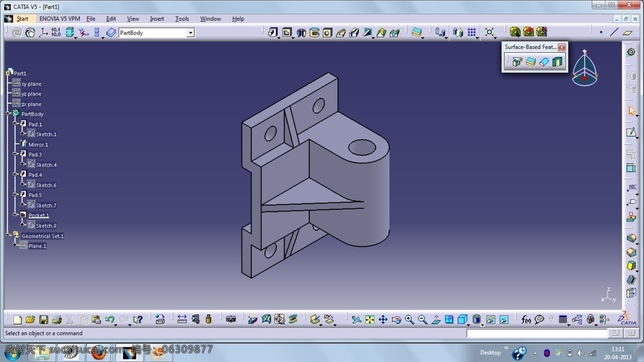Collapse the PartBody tree node
Screen dimensions: 644x362
9,114
